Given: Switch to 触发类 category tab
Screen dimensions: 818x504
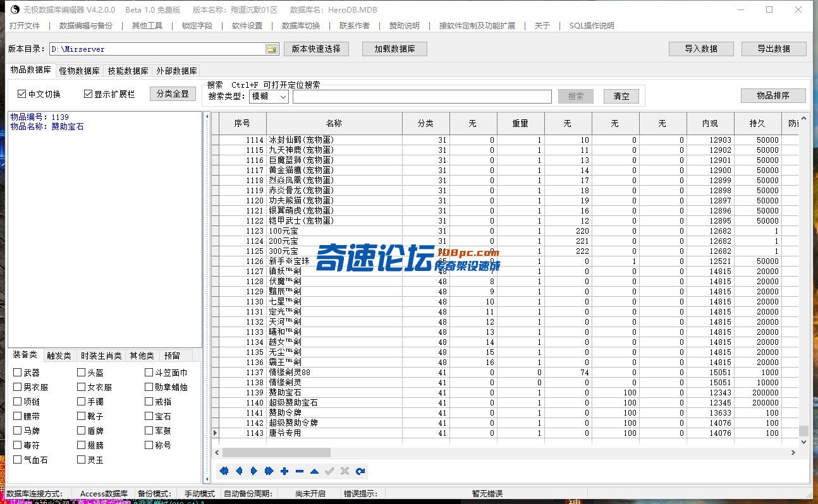Looking at the screenshot, I should click(59, 356).
